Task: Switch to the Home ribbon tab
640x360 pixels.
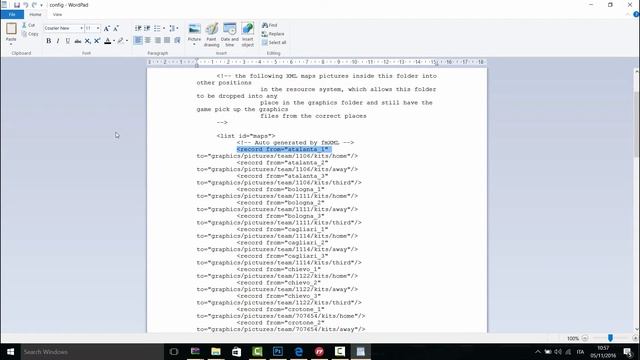Action: click(36, 14)
